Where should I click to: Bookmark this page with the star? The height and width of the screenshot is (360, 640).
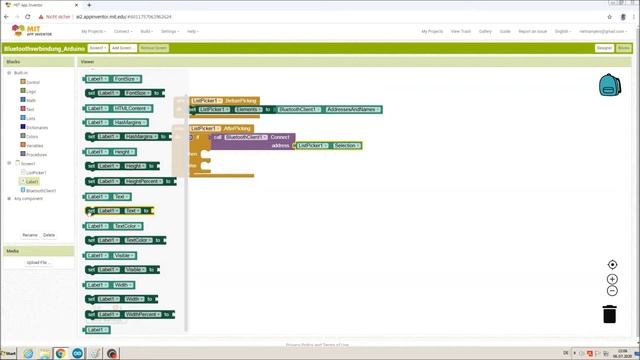(609, 17)
